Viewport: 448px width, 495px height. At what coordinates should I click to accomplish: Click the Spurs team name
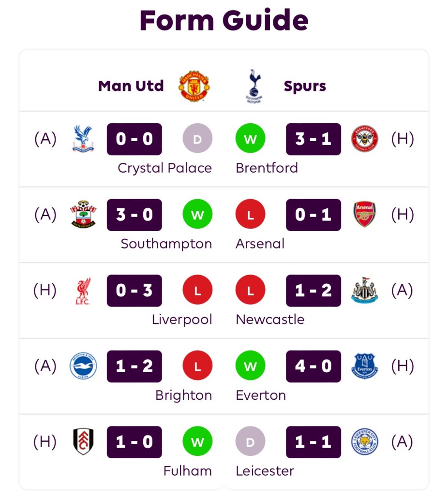[x=305, y=86]
